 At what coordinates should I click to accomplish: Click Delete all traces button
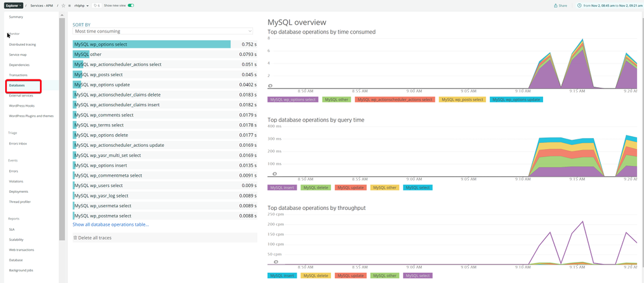[x=164, y=238]
